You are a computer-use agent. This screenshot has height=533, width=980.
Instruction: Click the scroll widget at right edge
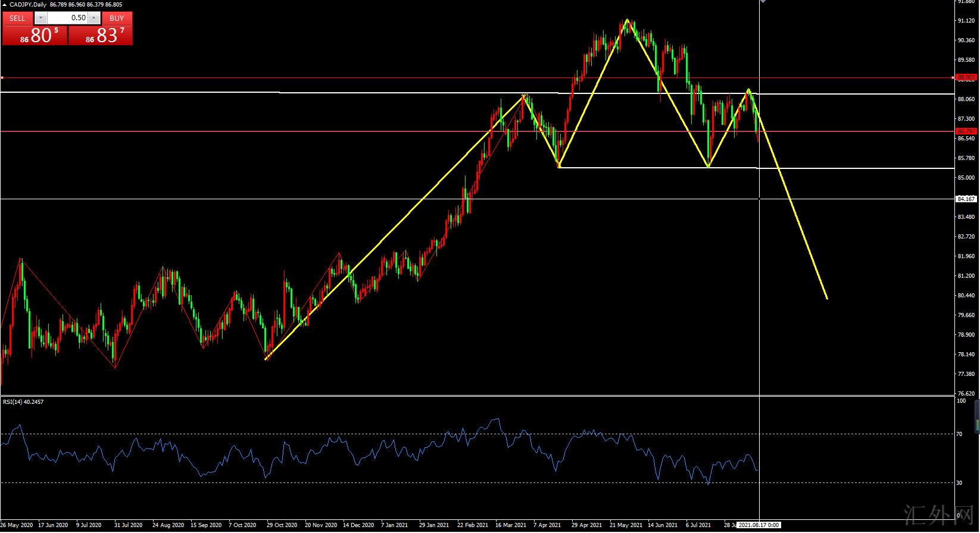click(x=976, y=416)
